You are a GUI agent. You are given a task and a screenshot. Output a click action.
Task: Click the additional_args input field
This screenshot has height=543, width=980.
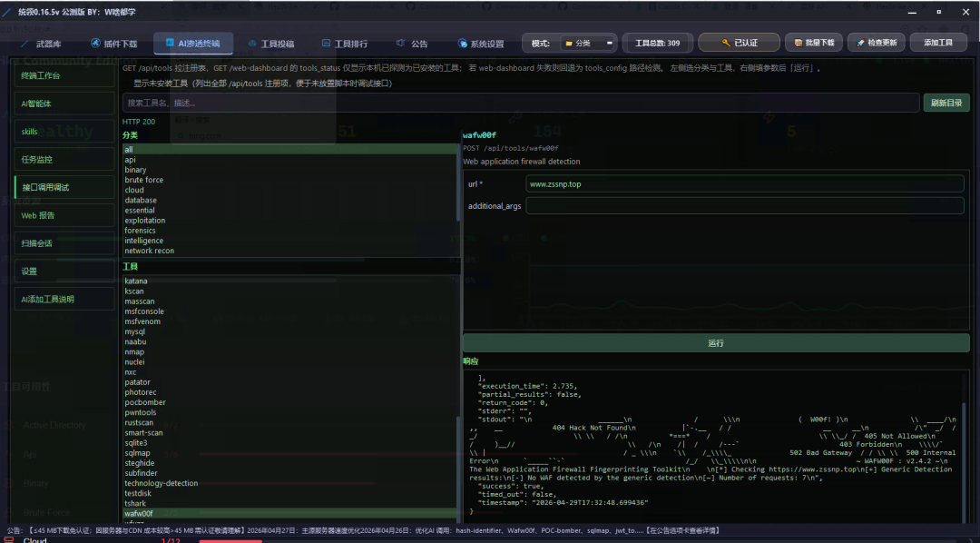745,205
